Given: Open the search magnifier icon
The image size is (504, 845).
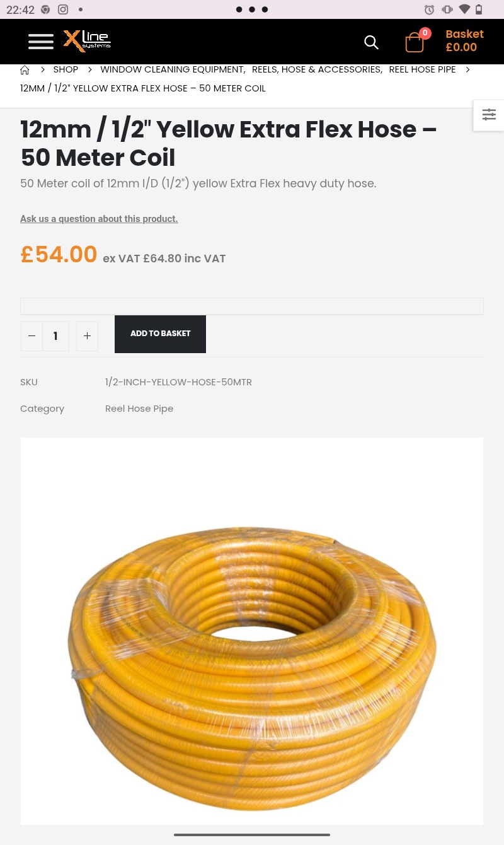Looking at the screenshot, I should 371,42.
